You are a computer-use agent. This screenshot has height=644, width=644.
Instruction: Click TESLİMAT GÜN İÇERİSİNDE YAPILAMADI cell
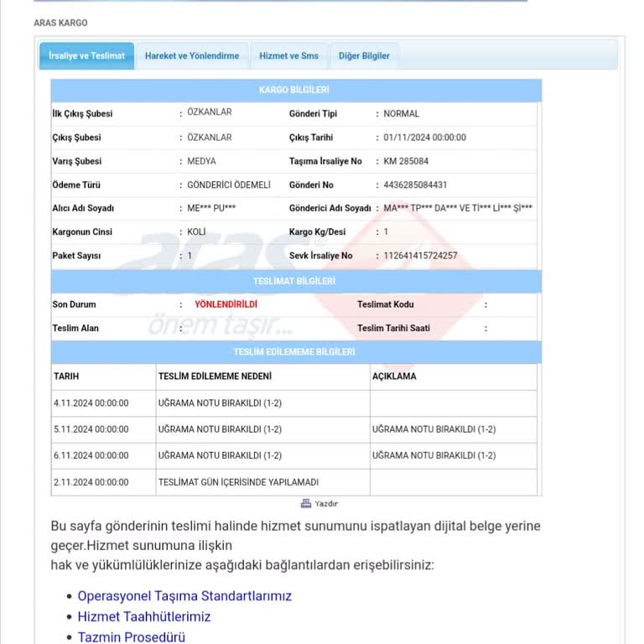click(x=262, y=482)
